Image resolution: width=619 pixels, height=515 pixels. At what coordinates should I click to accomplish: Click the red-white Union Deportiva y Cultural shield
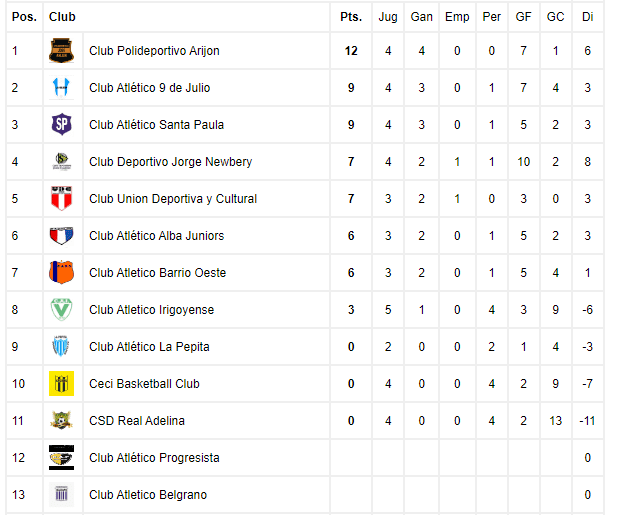61,199
